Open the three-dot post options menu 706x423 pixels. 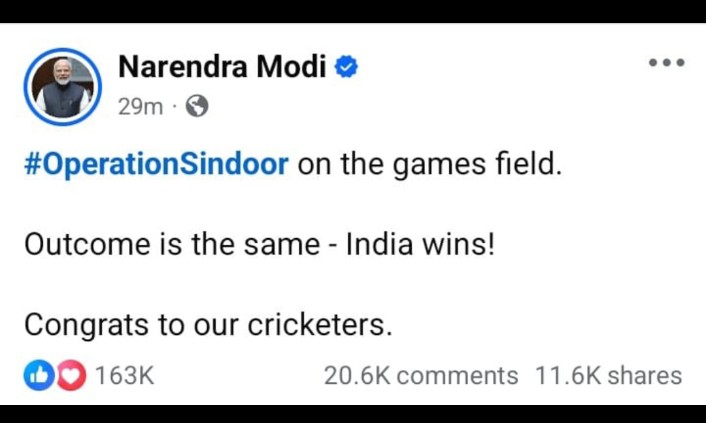pyautogui.click(x=666, y=63)
